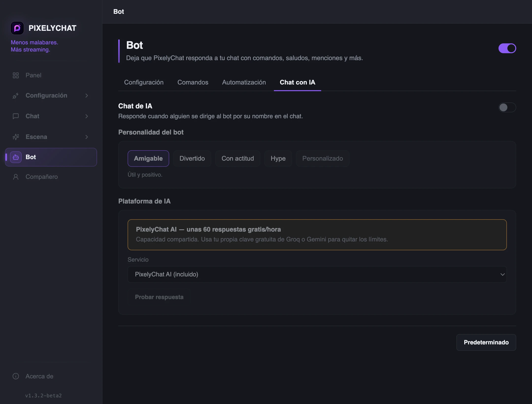Click the Escena sparkle icon
Image resolution: width=532 pixels, height=404 pixels.
point(16,137)
